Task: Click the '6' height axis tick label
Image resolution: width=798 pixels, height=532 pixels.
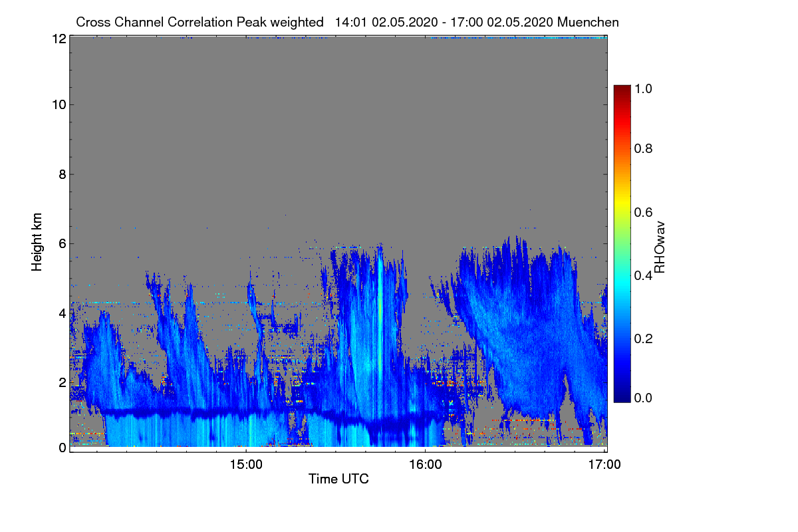Action: point(62,244)
